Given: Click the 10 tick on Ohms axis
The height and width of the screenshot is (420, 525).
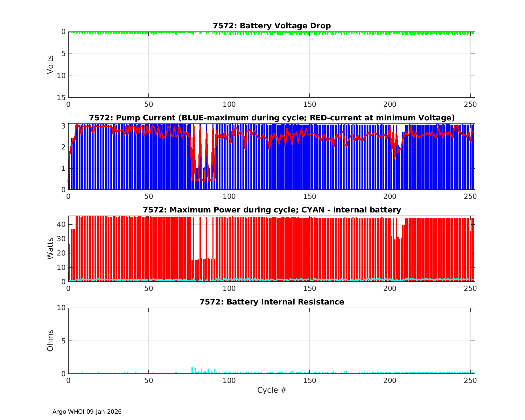Looking at the screenshot, I should (x=61, y=308).
